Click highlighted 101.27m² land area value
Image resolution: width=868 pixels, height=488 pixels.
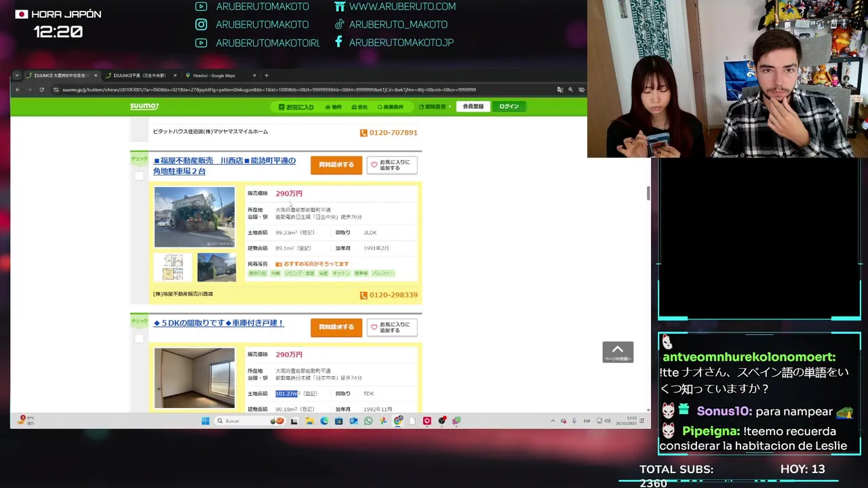tap(288, 394)
